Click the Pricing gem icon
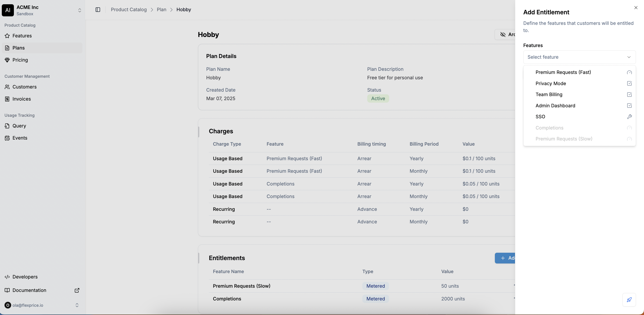Image resolution: width=644 pixels, height=315 pixels. 7,60
